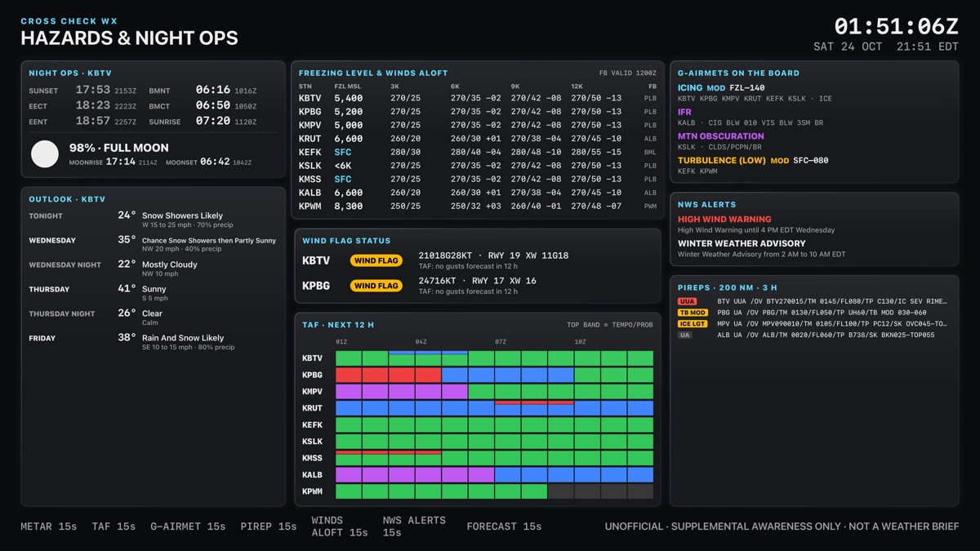
Task: Open the HIGH WIND WARNING alert
Action: pos(724,220)
